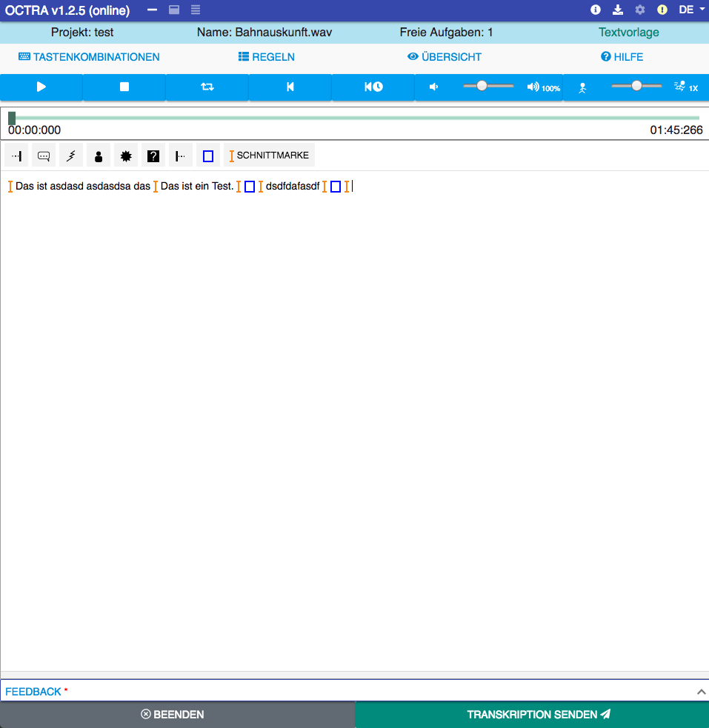Toggle loop playback mode
Viewport: 709px width, 728px height.
(x=207, y=87)
